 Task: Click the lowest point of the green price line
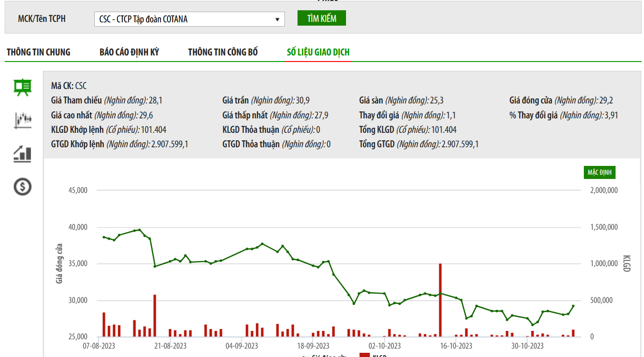coord(533,325)
